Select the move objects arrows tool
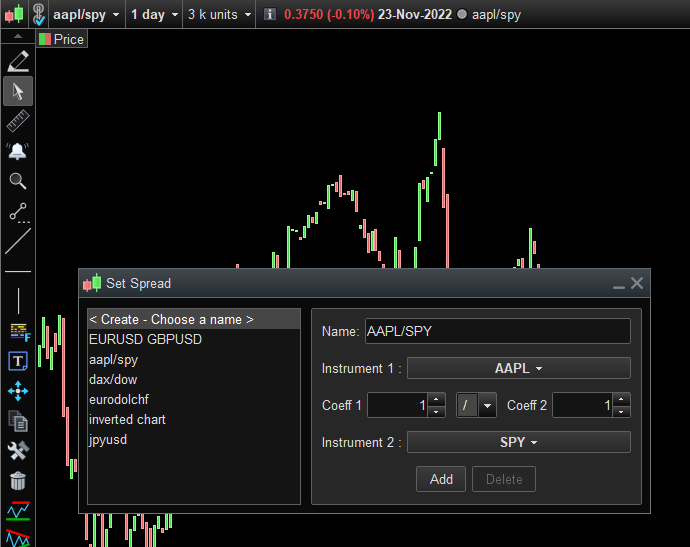 [x=18, y=391]
